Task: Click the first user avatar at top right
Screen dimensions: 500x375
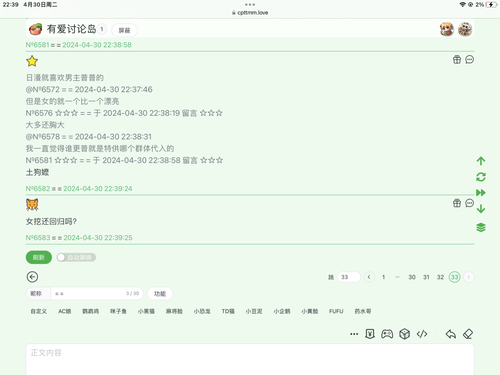Action: 447,29
